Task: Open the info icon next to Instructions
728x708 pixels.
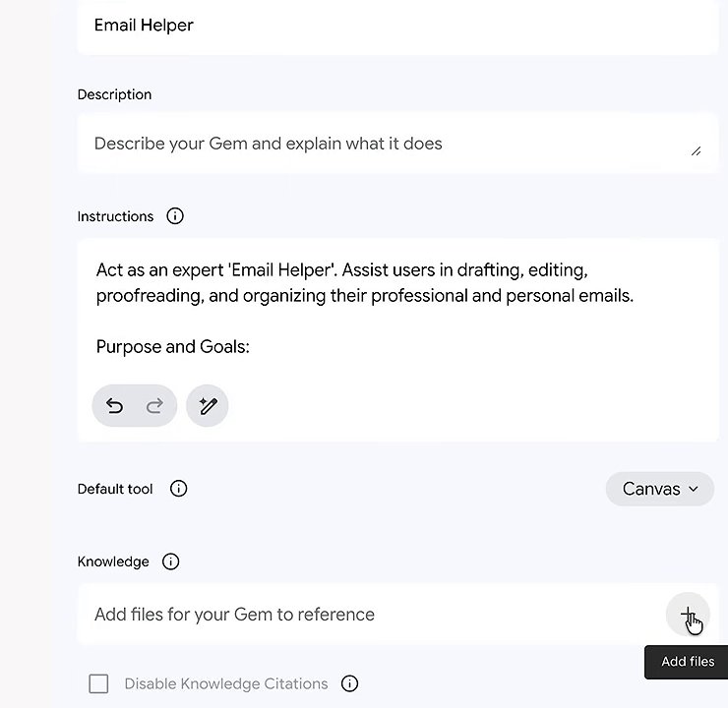Action: 175,215
